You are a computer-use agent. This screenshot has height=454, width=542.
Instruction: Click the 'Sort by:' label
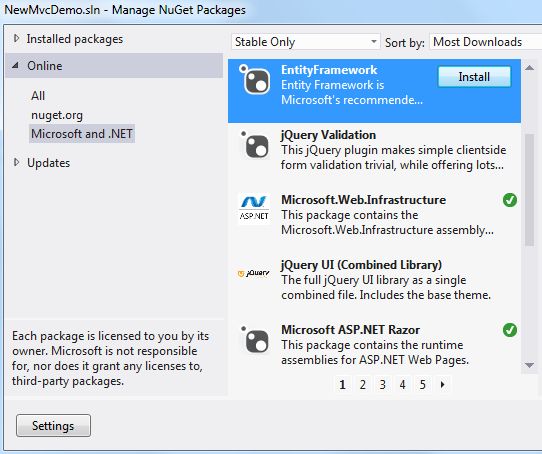(x=405, y=43)
